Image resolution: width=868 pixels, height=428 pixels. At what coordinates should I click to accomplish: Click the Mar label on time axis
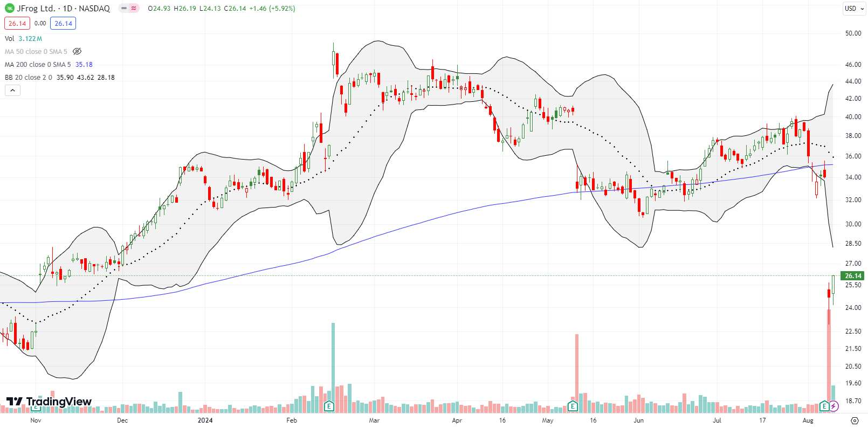[x=374, y=420]
